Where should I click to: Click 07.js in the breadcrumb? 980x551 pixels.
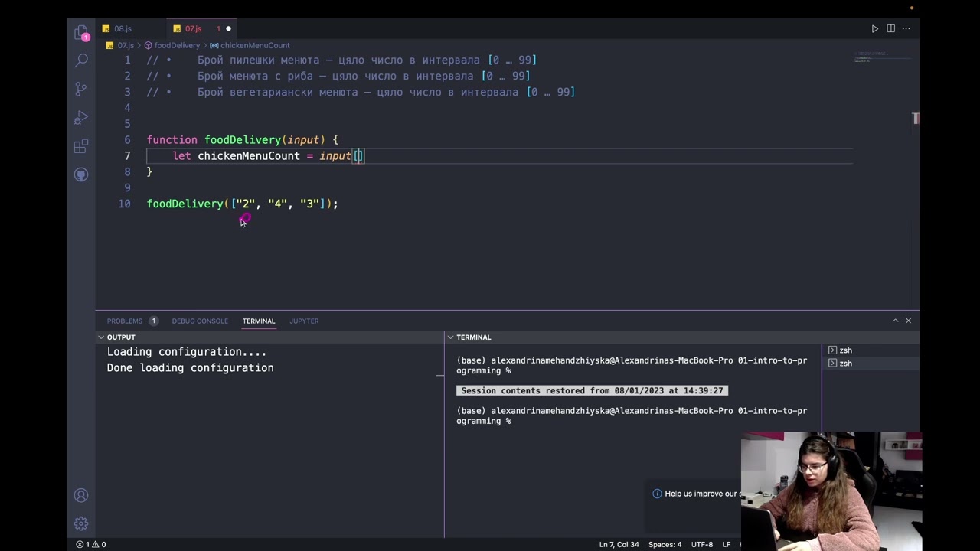125,46
